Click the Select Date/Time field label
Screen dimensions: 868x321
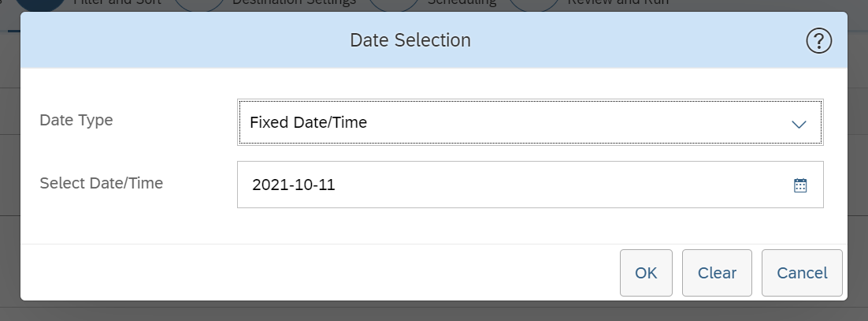click(x=102, y=182)
